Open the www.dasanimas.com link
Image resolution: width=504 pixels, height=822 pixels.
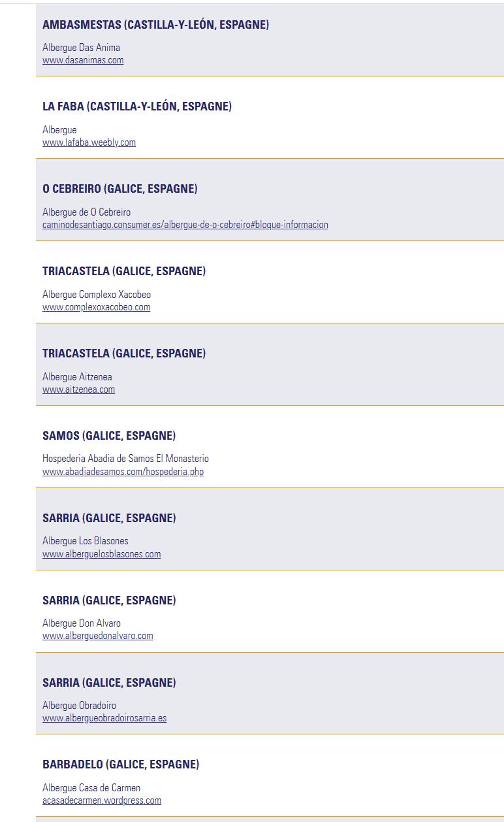click(83, 60)
